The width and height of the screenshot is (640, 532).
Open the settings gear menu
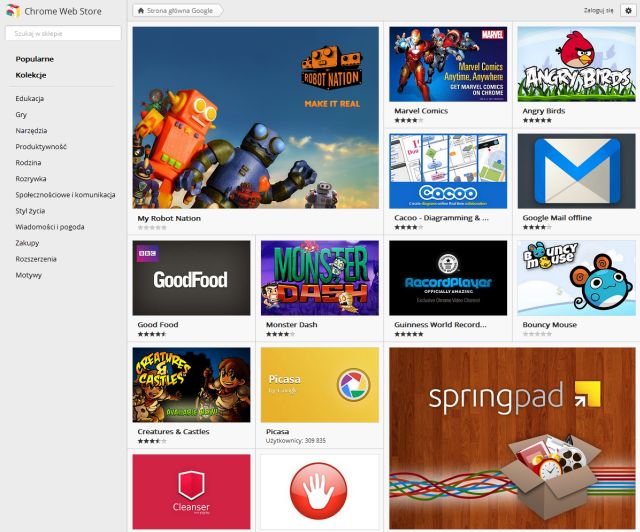point(628,11)
